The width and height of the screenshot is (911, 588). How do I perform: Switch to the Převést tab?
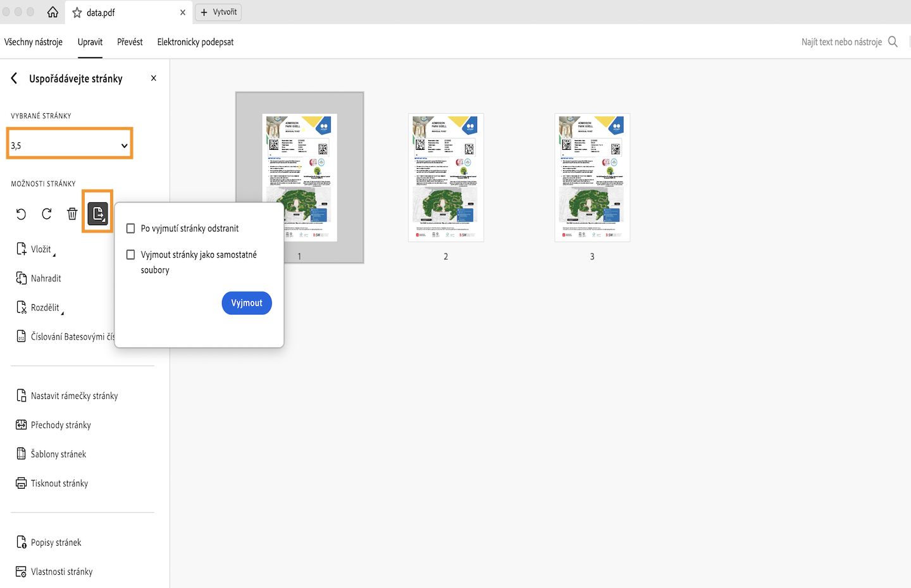click(130, 42)
